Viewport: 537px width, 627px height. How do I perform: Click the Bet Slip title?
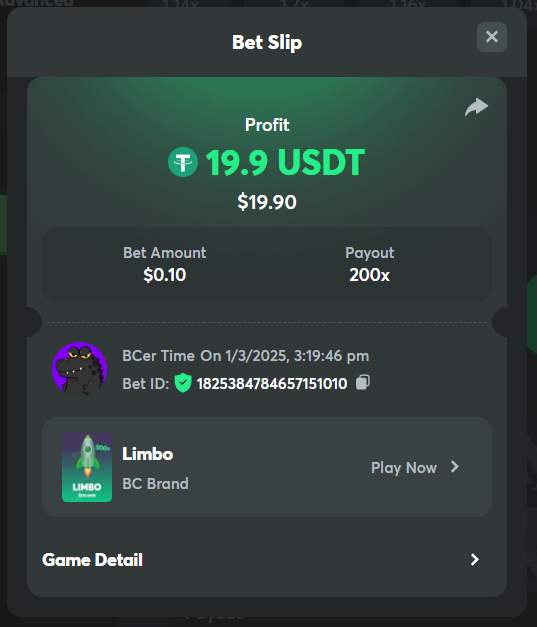tap(267, 42)
